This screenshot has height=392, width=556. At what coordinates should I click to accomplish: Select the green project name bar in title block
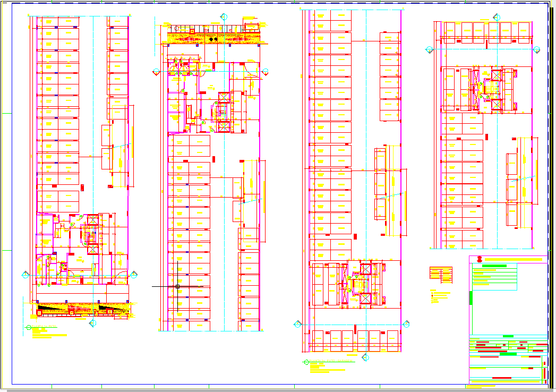click(494, 265)
